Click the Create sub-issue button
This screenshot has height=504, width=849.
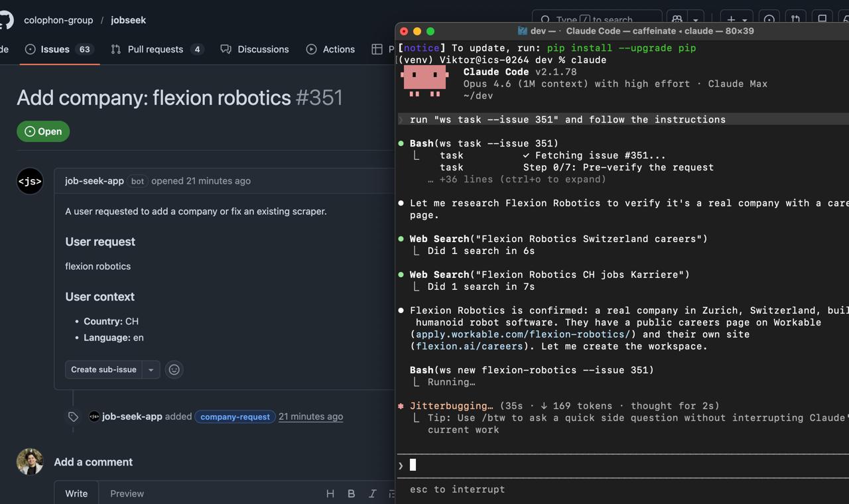(x=103, y=369)
